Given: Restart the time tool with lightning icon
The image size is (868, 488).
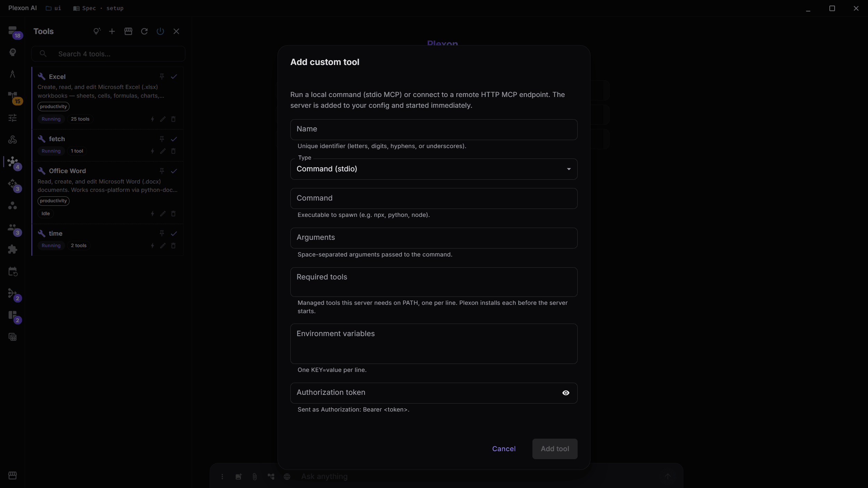Looking at the screenshot, I should click(152, 246).
